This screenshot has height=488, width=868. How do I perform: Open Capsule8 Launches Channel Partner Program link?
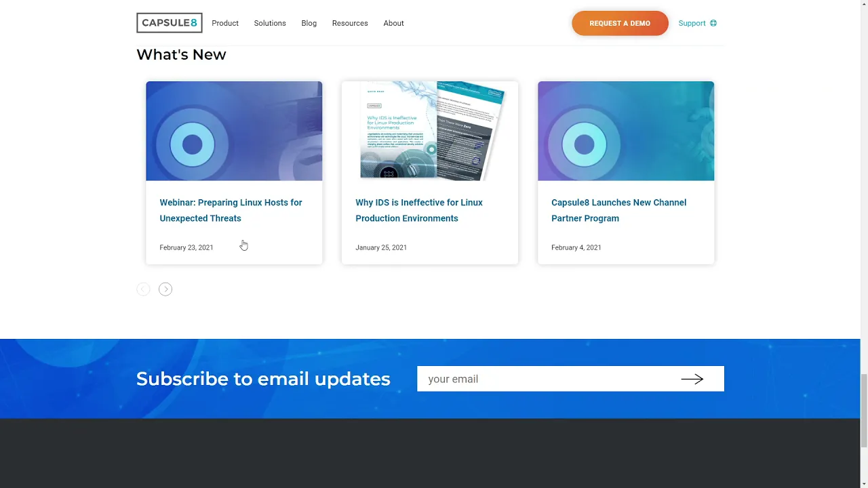click(618, 210)
